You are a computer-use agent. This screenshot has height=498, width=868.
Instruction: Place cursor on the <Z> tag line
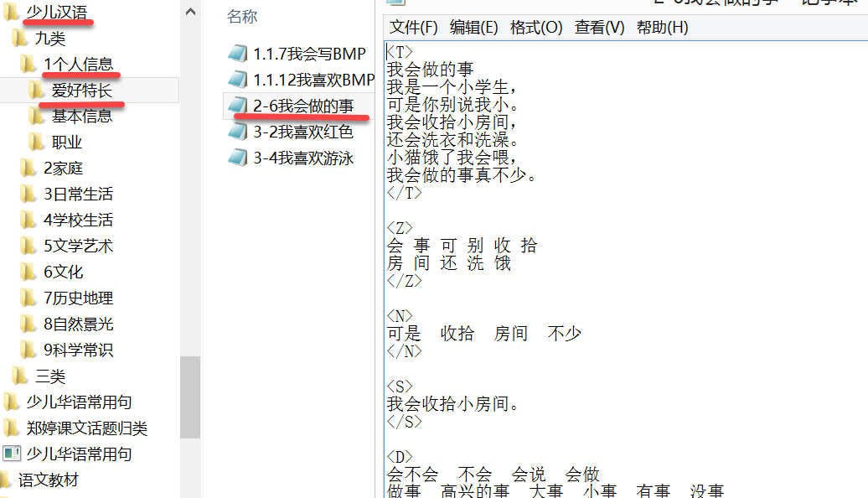point(400,228)
